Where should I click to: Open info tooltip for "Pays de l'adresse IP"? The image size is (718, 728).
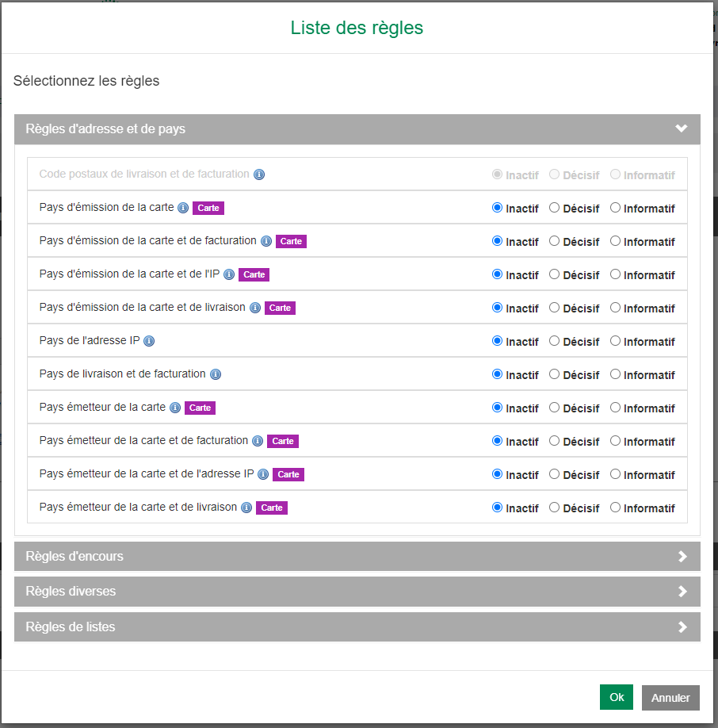149,341
